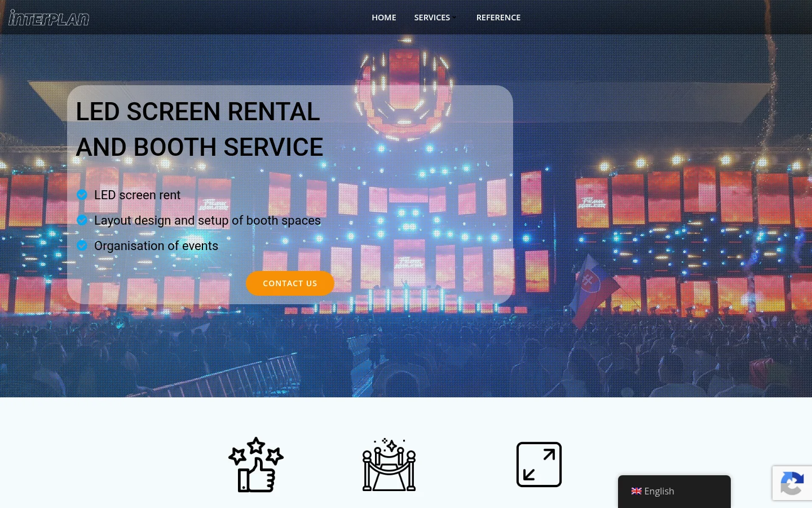This screenshot has width=812, height=508.
Task: Click the red carpet rope barrier icon
Action: click(389, 465)
